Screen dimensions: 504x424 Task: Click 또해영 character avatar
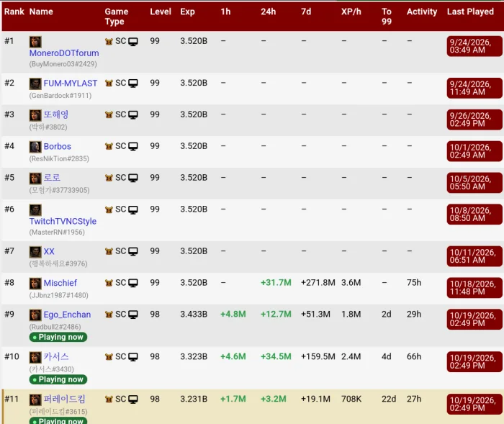35,115
